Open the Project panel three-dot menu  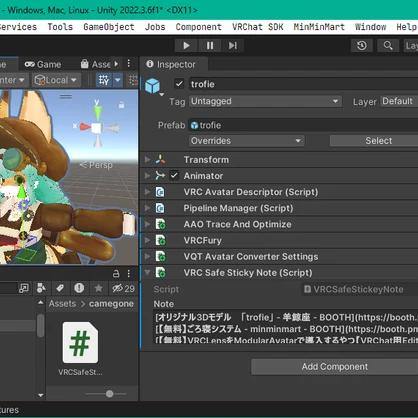point(129,274)
